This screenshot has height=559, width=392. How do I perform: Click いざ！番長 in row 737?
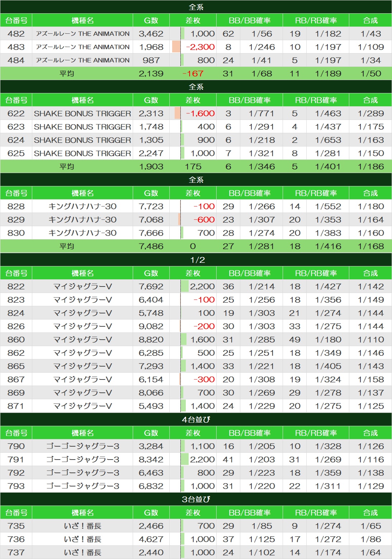click(x=82, y=553)
